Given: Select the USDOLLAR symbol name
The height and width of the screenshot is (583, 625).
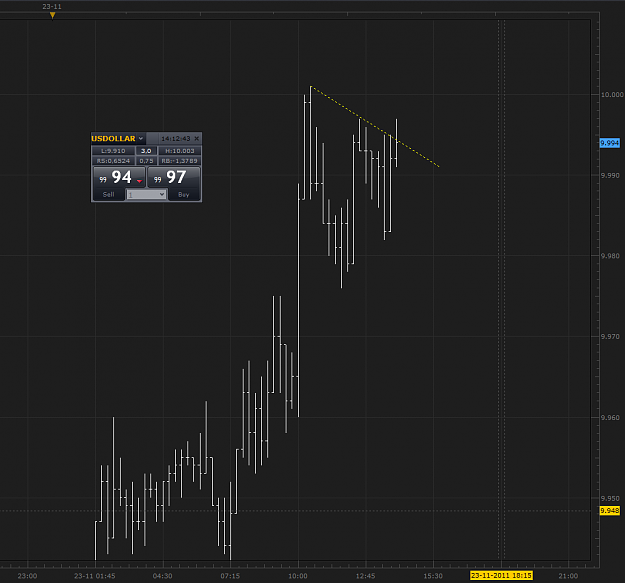Looking at the screenshot, I should point(113,138).
